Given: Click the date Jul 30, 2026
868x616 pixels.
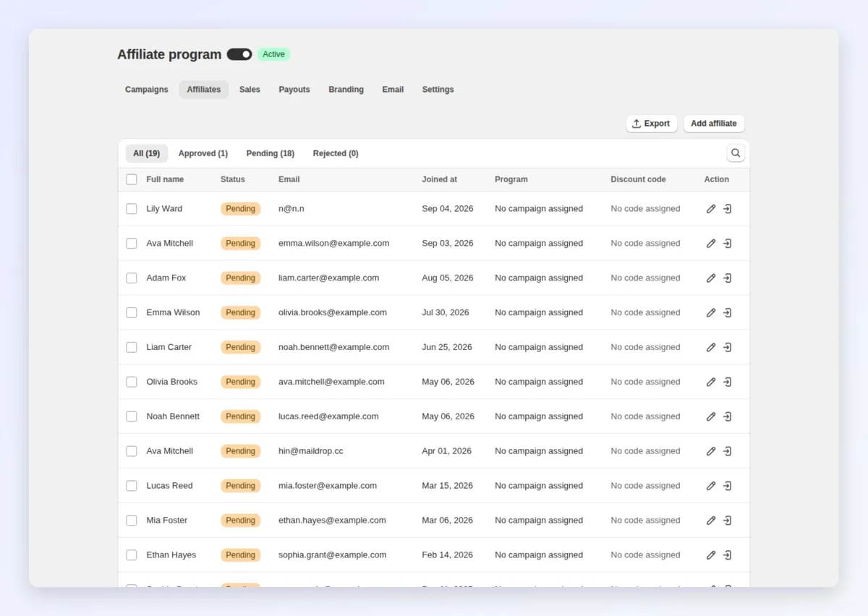Looking at the screenshot, I should (x=446, y=313).
